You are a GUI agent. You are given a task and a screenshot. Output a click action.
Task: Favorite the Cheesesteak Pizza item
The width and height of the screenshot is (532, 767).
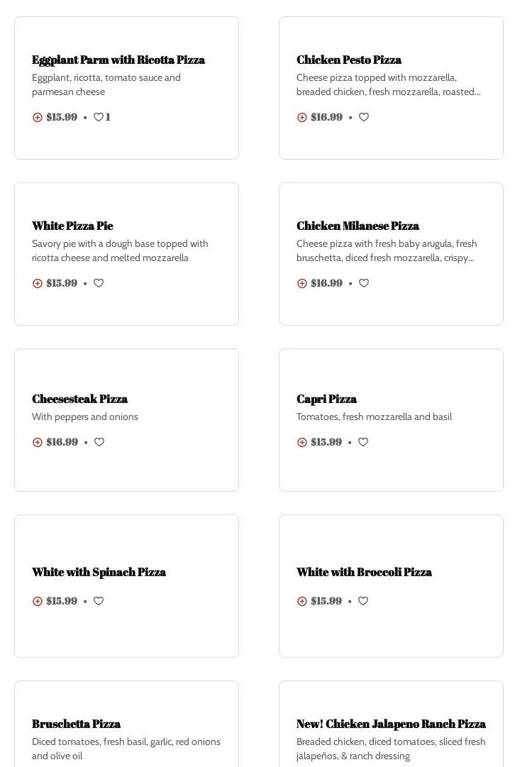pyautogui.click(x=99, y=442)
